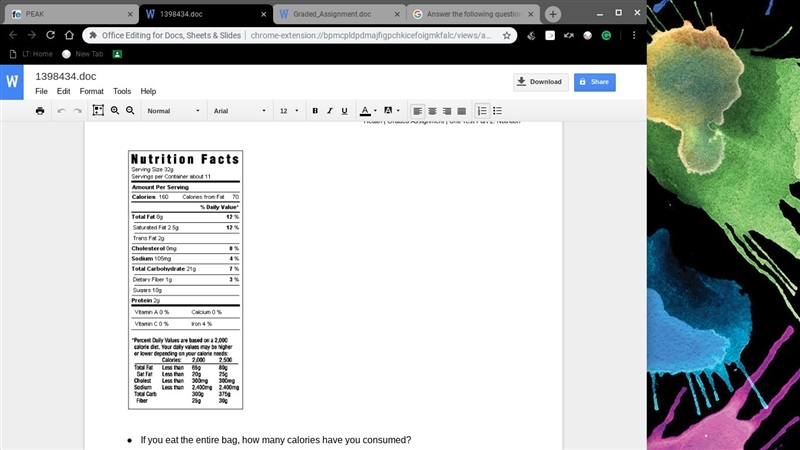Toggle bold formatting
Viewport: 800px width, 450px height.
[315, 111]
